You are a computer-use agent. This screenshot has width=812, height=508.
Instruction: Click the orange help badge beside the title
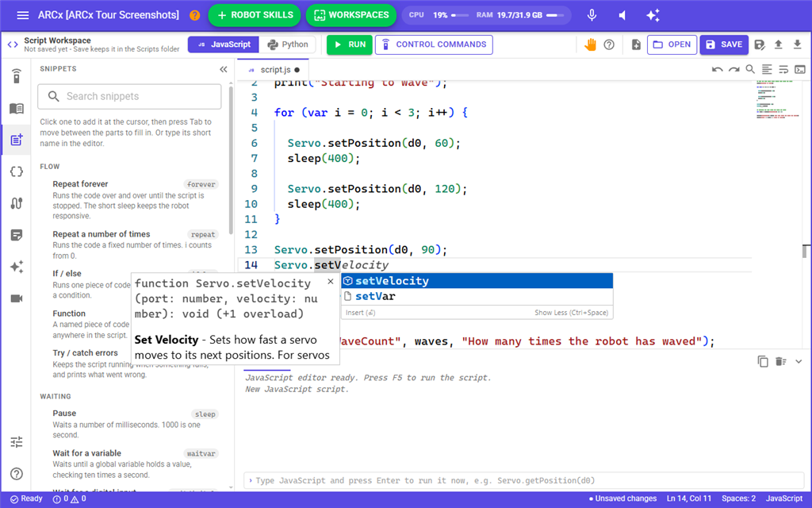[195, 15]
